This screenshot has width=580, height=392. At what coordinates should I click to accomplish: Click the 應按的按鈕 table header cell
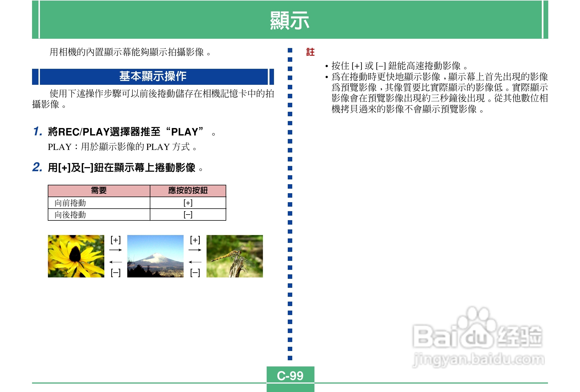pyautogui.click(x=188, y=191)
